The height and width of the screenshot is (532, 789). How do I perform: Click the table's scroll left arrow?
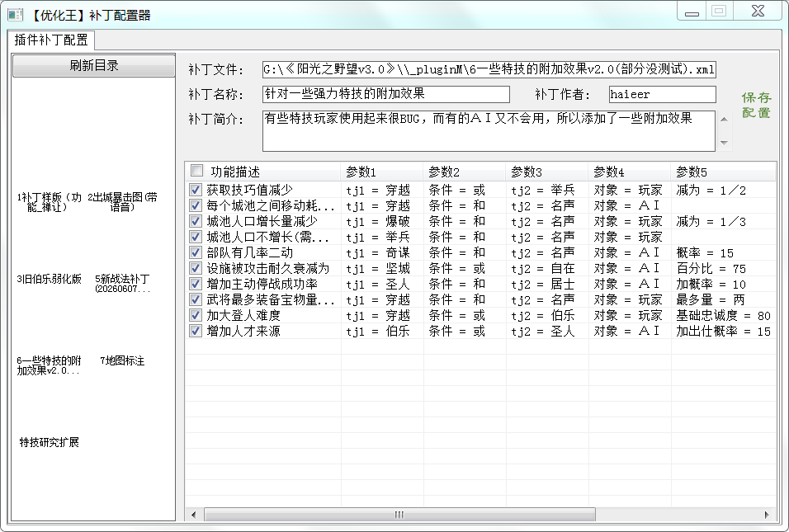tap(194, 515)
